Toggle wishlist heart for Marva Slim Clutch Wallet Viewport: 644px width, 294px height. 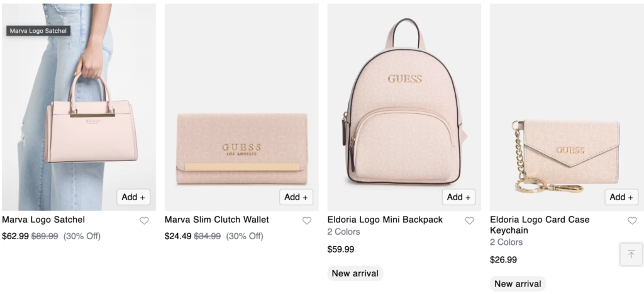307,221
